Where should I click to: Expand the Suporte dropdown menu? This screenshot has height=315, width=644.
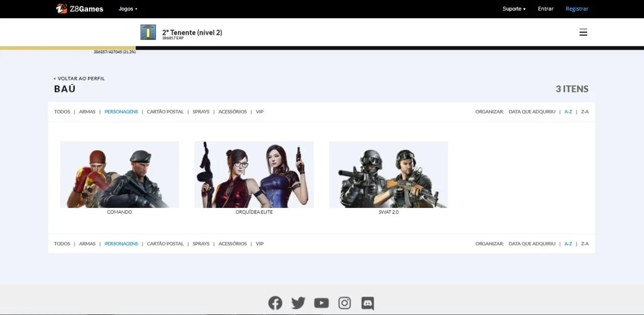pyautogui.click(x=514, y=9)
